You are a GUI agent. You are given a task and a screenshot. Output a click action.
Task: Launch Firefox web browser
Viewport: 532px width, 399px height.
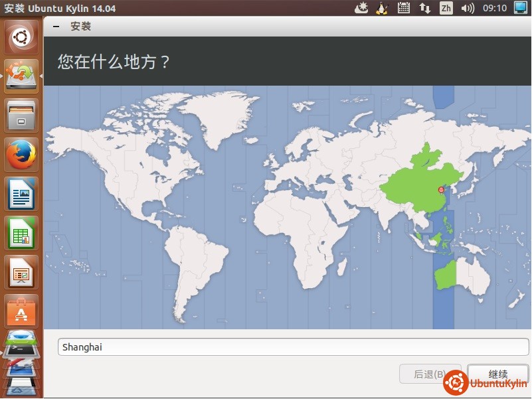21,155
